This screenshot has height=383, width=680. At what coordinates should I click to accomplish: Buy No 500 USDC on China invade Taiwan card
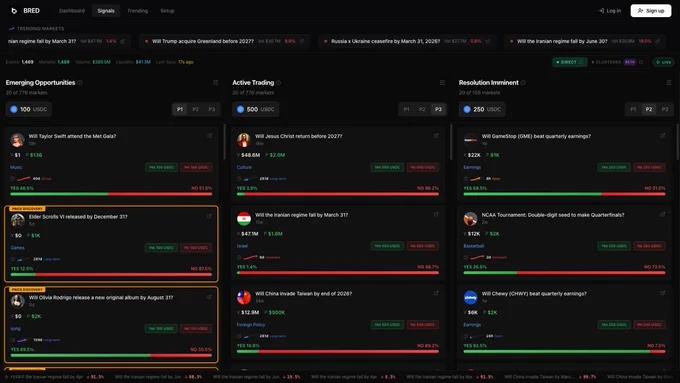(x=423, y=325)
